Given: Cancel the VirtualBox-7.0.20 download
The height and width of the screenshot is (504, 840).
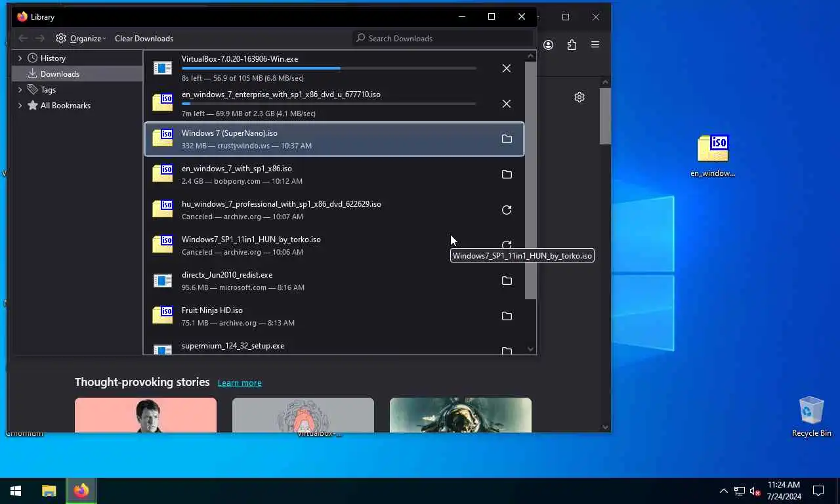Looking at the screenshot, I should 507,68.
